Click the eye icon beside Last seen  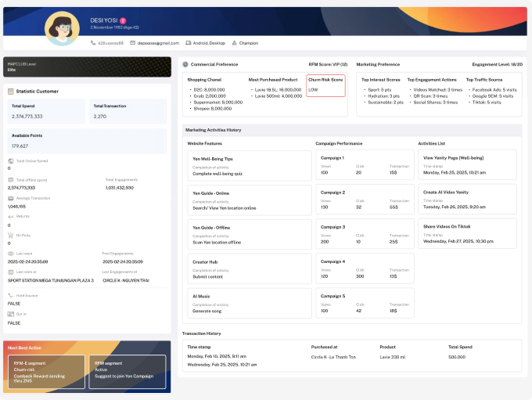[11, 254]
